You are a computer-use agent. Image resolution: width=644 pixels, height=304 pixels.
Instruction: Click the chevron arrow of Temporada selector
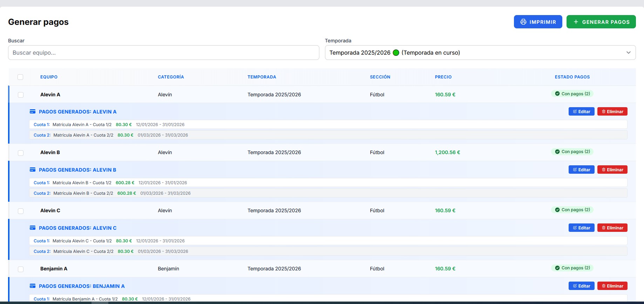click(628, 53)
